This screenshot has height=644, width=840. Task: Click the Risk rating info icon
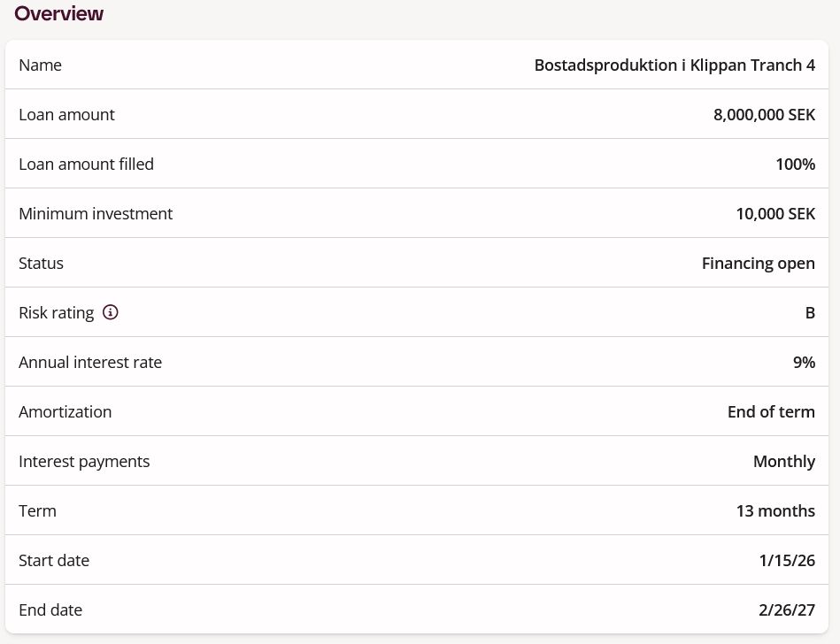point(111,312)
